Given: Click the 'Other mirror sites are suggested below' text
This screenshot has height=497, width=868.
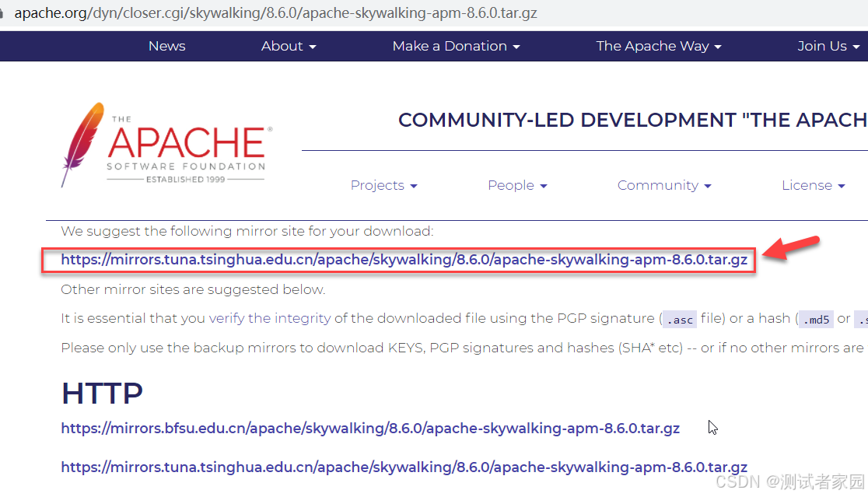Looking at the screenshot, I should 193,289.
